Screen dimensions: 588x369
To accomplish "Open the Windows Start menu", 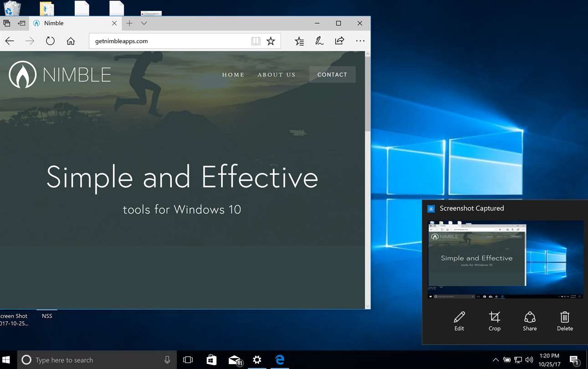I will [x=7, y=360].
